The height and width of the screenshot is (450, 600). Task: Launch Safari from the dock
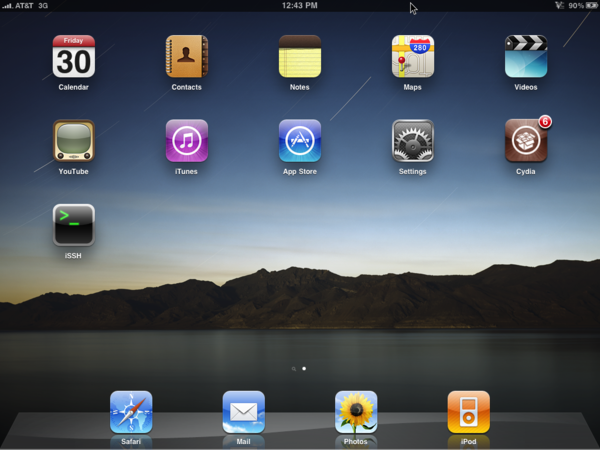pos(131,412)
